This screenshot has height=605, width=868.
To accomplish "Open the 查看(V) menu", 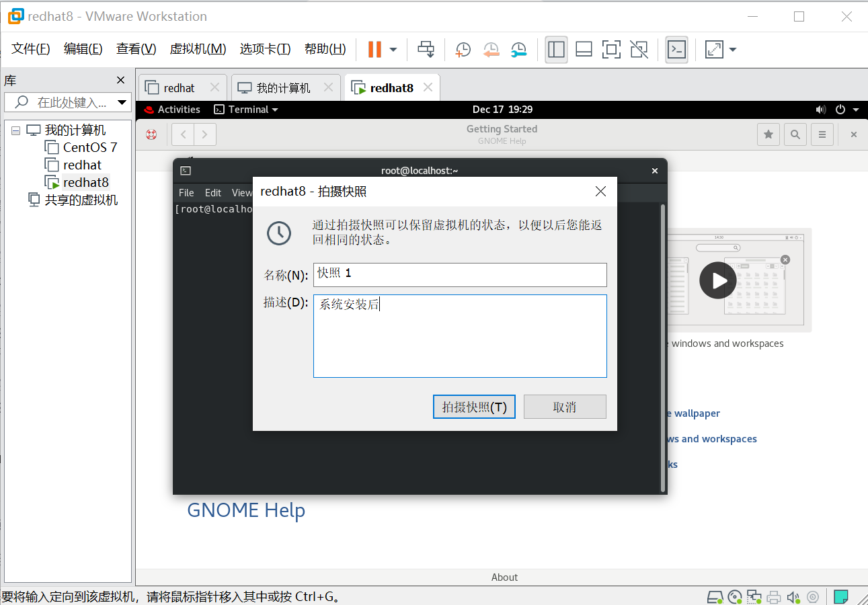I will click(x=136, y=49).
